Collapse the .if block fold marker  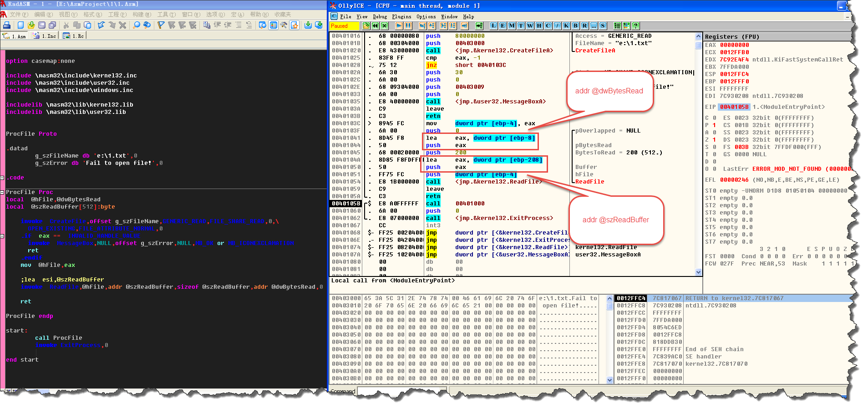pyautogui.click(x=2, y=236)
